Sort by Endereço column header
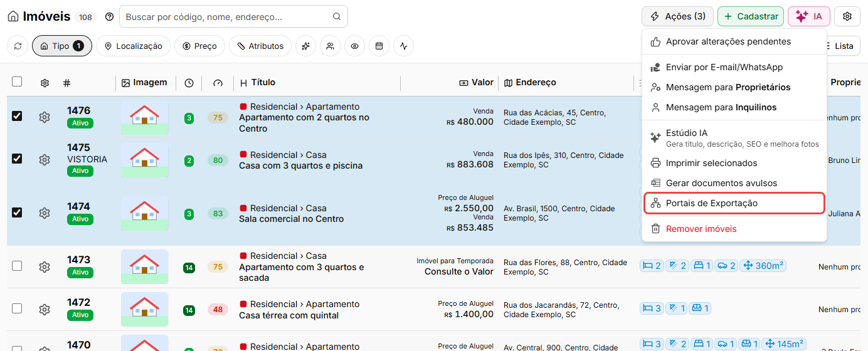The width and height of the screenshot is (868, 351). pos(531,82)
